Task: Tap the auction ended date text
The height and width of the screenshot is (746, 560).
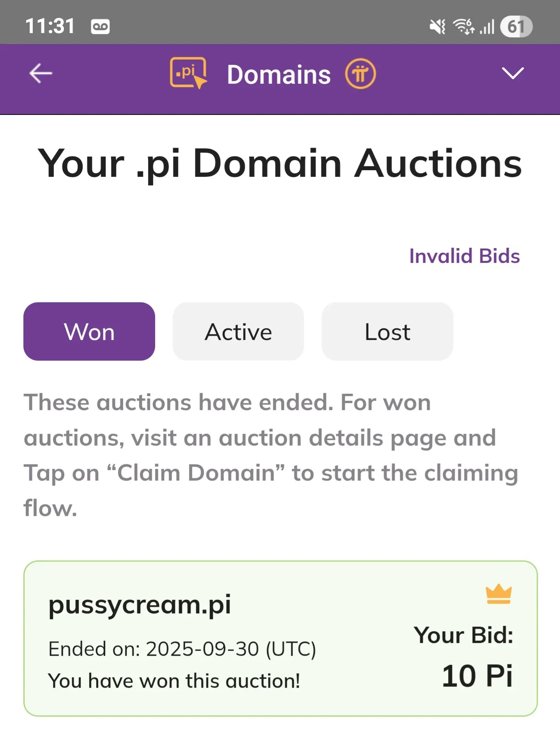Action: pos(182,649)
